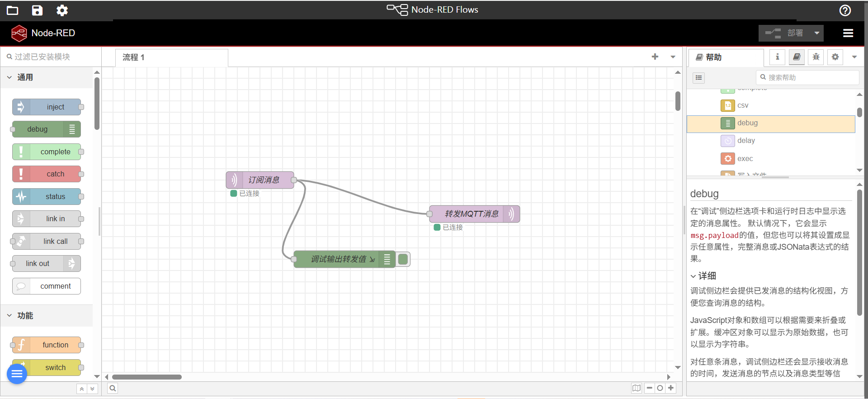Zoom in the flow canvas
Screen dimensions: 868x399
coord(671,388)
